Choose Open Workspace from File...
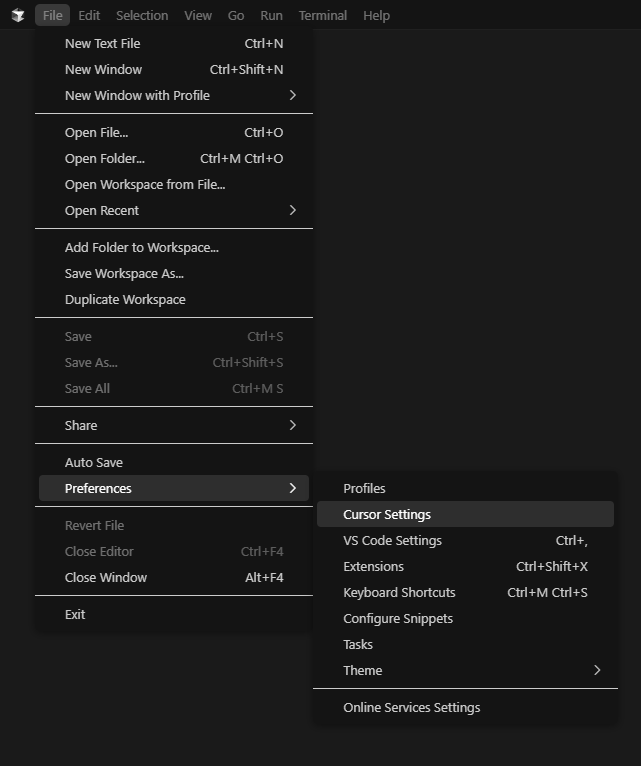 (174, 184)
